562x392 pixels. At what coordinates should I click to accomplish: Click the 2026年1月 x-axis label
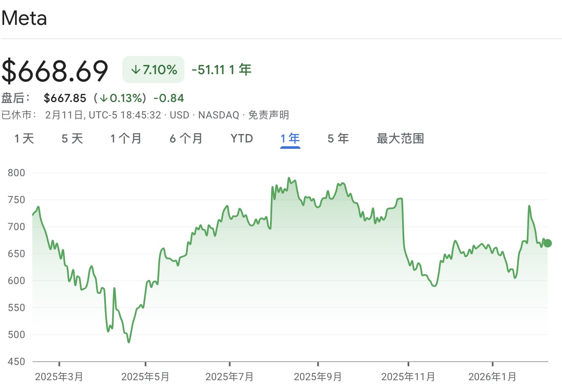(x=492, y=377)
